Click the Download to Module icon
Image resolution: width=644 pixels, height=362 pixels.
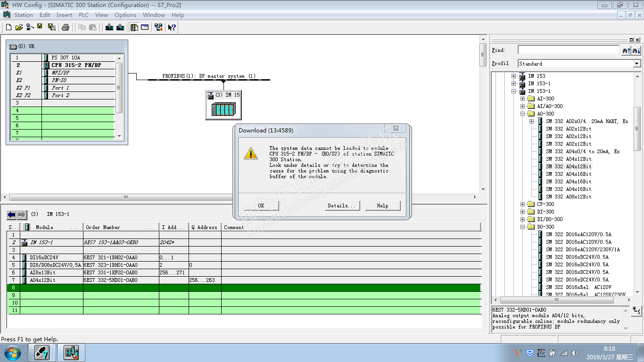point(109,27)
